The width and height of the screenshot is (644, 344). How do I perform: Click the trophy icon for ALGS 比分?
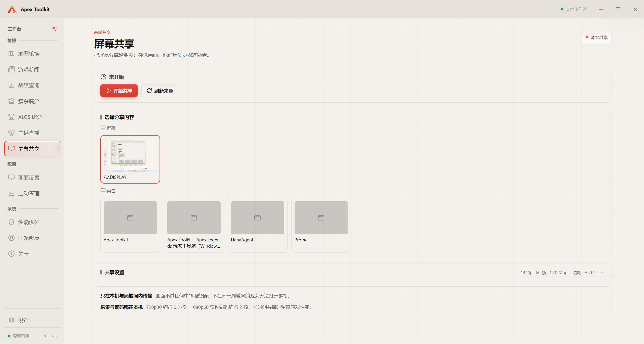(x=11, y=117)
